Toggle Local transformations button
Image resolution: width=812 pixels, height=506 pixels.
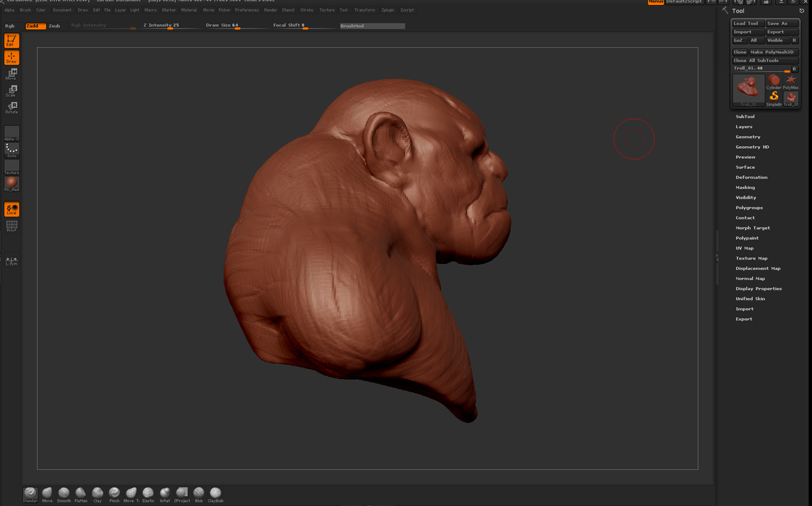11,209
